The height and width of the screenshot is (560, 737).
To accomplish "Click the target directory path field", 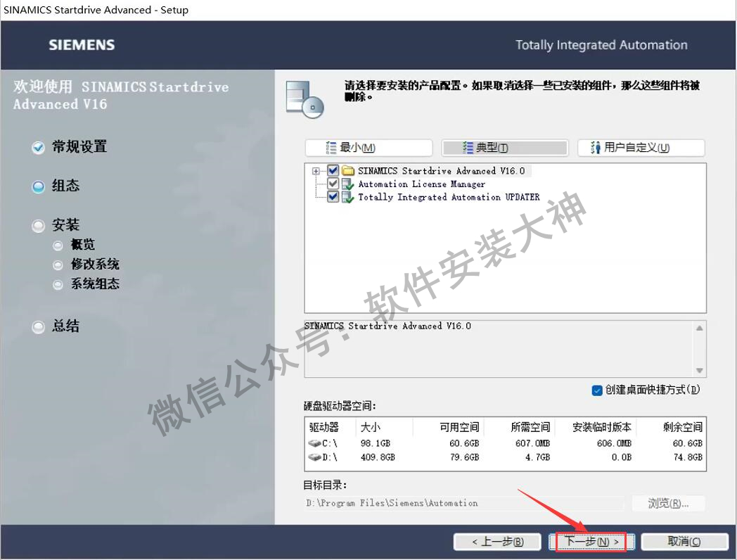I will 464,504.
